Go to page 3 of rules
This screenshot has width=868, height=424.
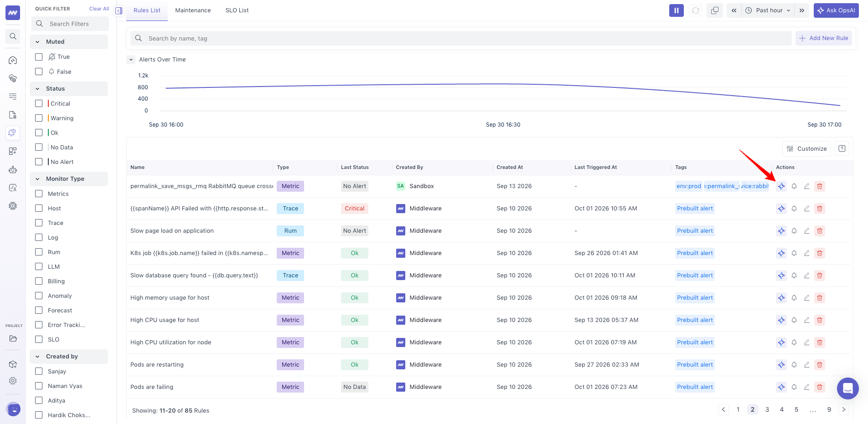(767, 409)
